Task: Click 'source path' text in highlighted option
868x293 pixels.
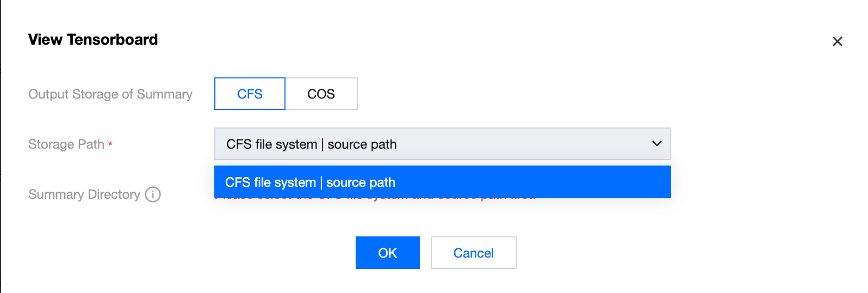Action: point(361,182)
